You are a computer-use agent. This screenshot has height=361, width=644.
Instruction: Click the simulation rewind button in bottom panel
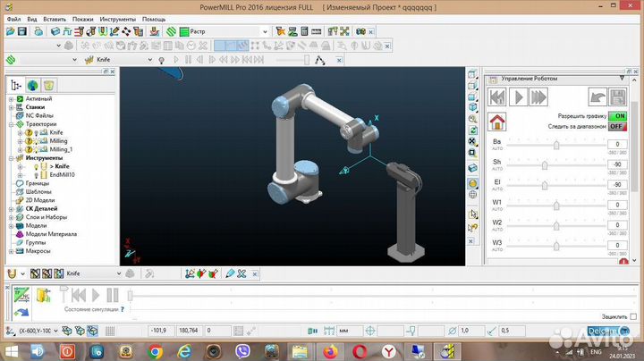pyautogui.click(x=79, y=295)
